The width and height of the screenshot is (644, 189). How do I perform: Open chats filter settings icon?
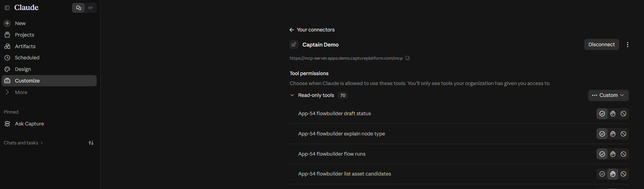(x=91, y=143)
